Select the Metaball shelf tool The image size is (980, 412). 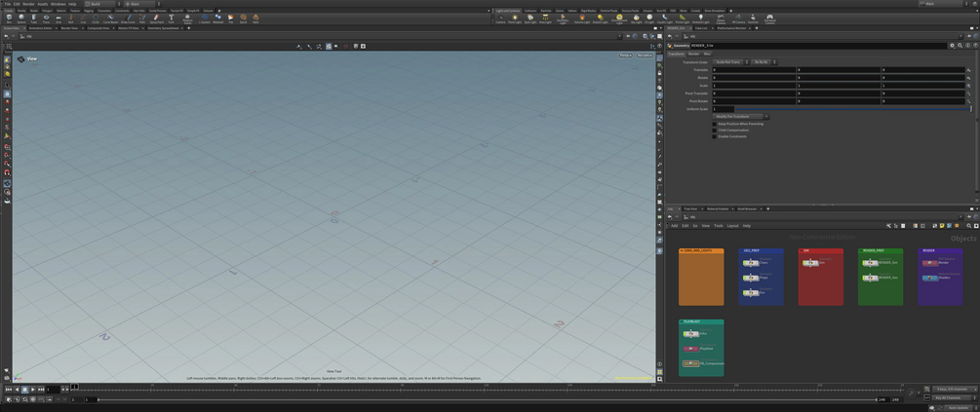pos(218,19)
